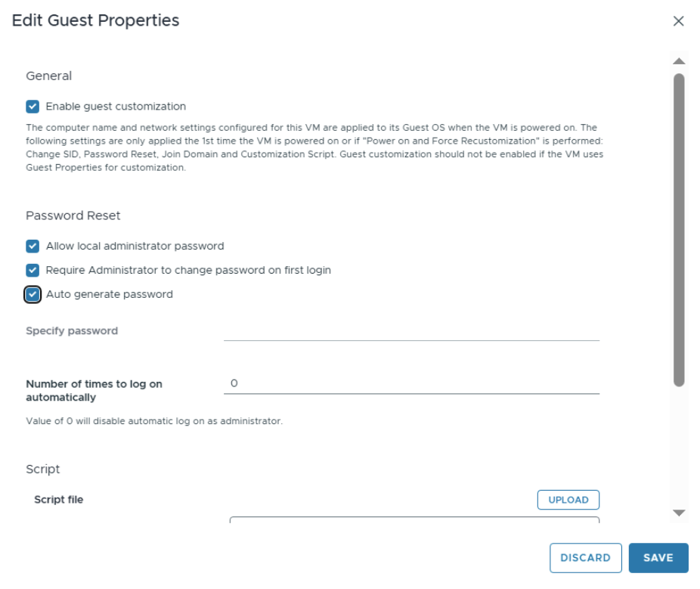700x589 pixels.
Task: Focus the Number of times to log on field
Action: (411, 384)
